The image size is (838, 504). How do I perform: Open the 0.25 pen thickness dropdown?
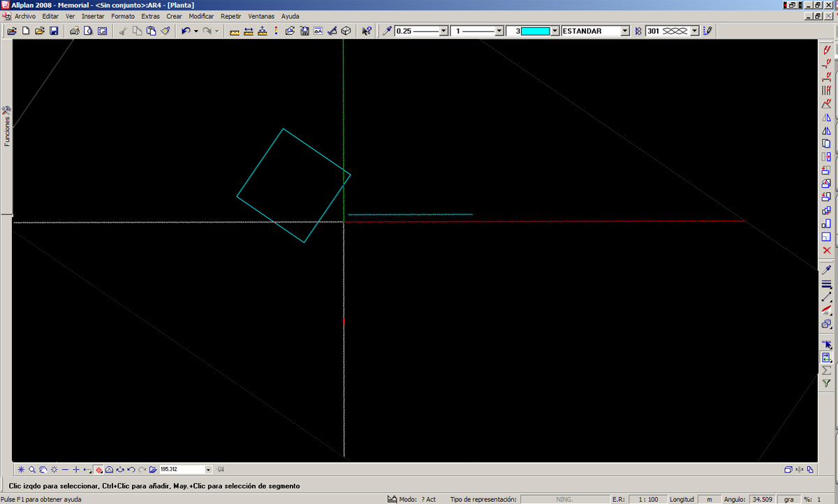(x=443, y=31)
